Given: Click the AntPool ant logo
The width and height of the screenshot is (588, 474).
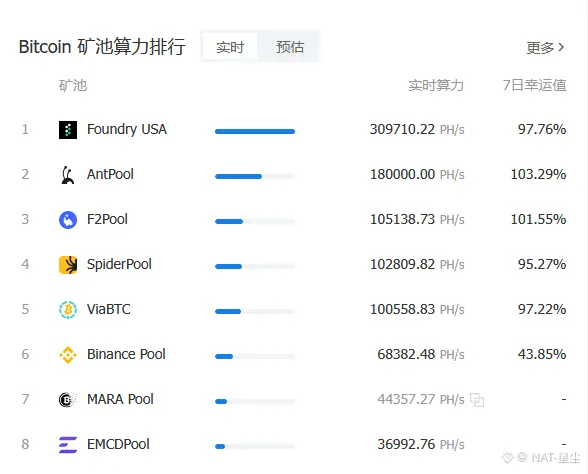Looking at the screenshot, I should (x=68, y=175).
